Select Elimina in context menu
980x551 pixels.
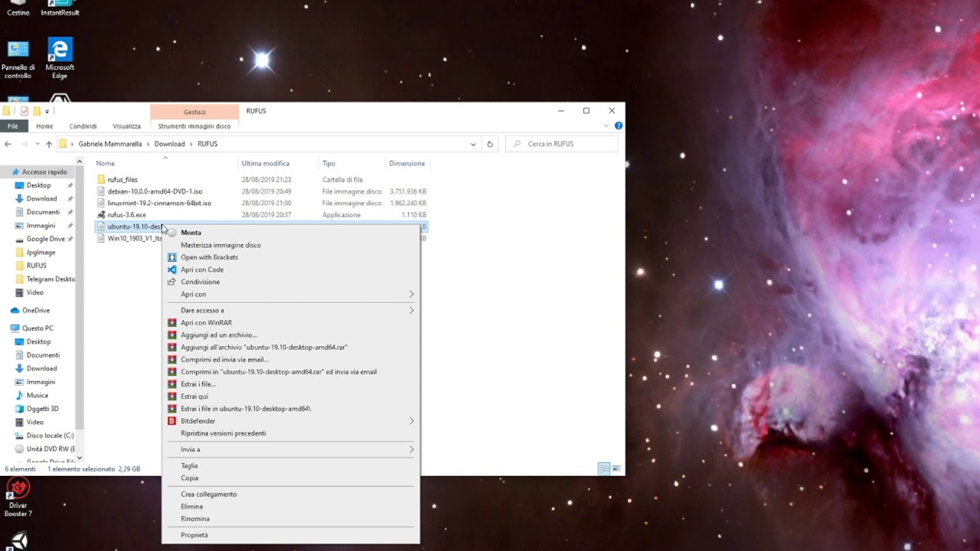(191, 507)
